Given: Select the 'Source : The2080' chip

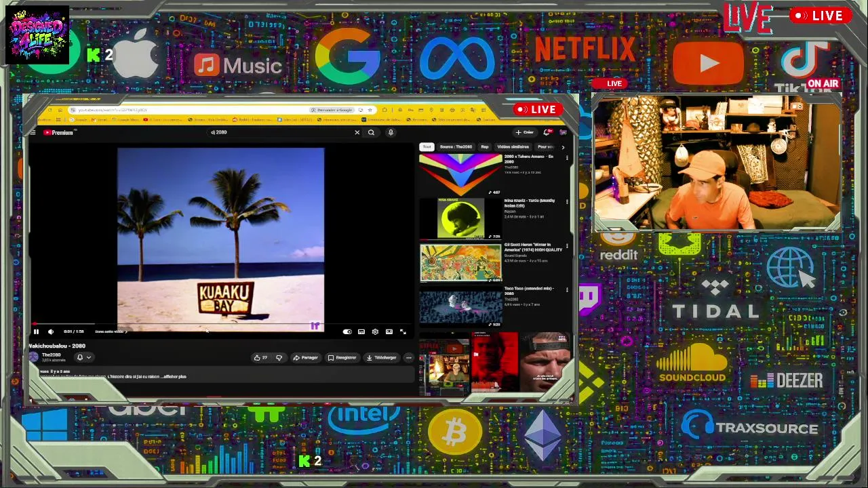Looking at the screenshot, I should [x=456, y=147].
